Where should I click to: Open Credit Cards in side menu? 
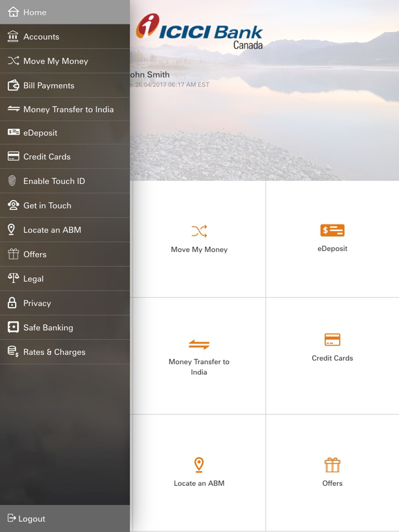point(65,156)
